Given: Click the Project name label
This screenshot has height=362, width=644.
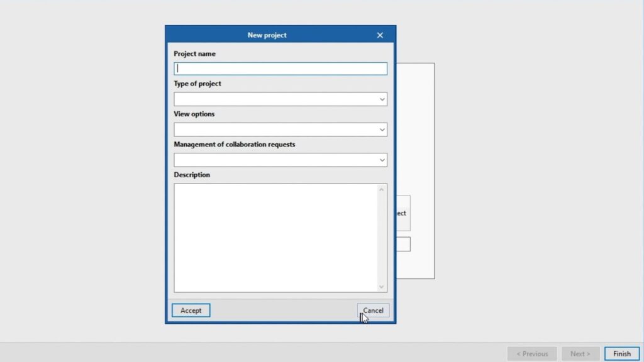Looking at the screenshot, I should click(x=194, y=54).
